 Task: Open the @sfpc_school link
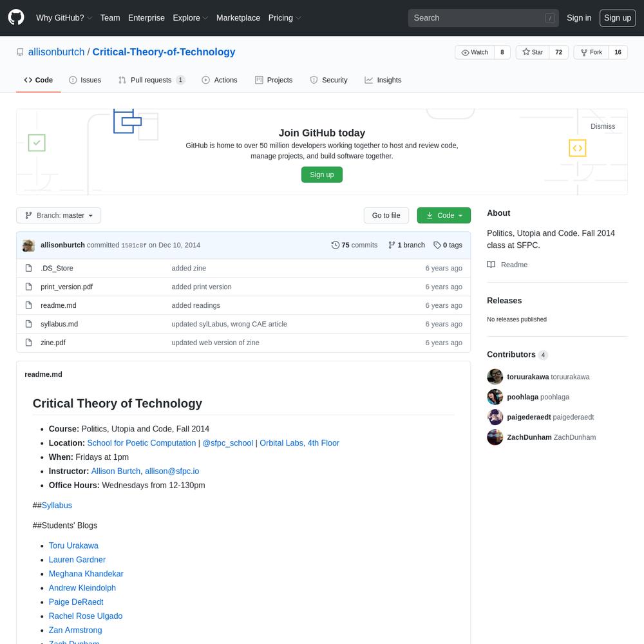[x=227, y=443]
